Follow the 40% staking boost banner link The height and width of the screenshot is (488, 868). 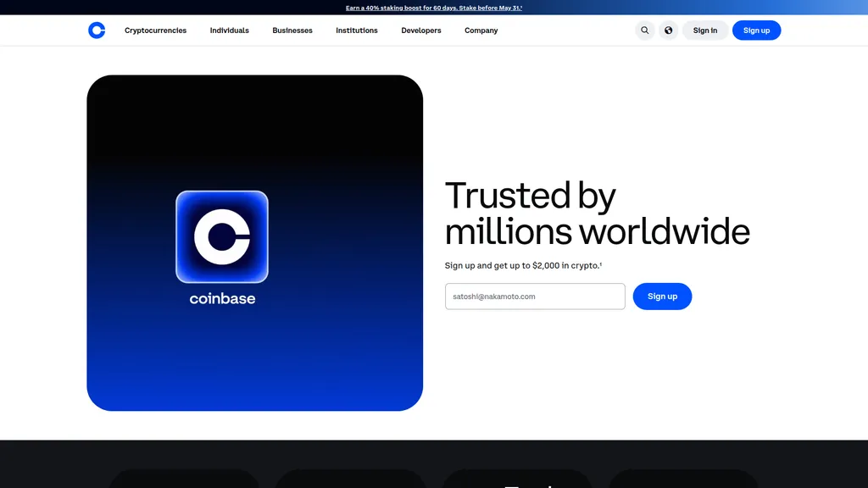coord(434,8)
